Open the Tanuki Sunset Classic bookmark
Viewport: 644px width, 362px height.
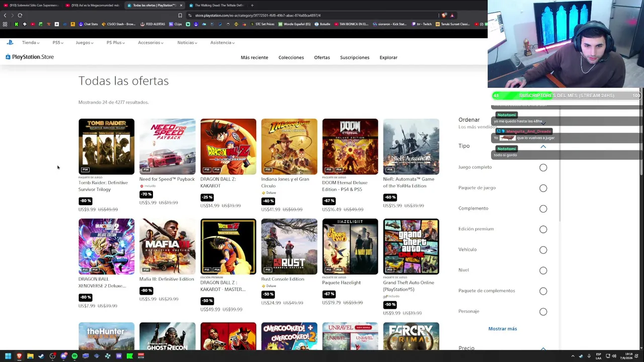pos(453,24)
